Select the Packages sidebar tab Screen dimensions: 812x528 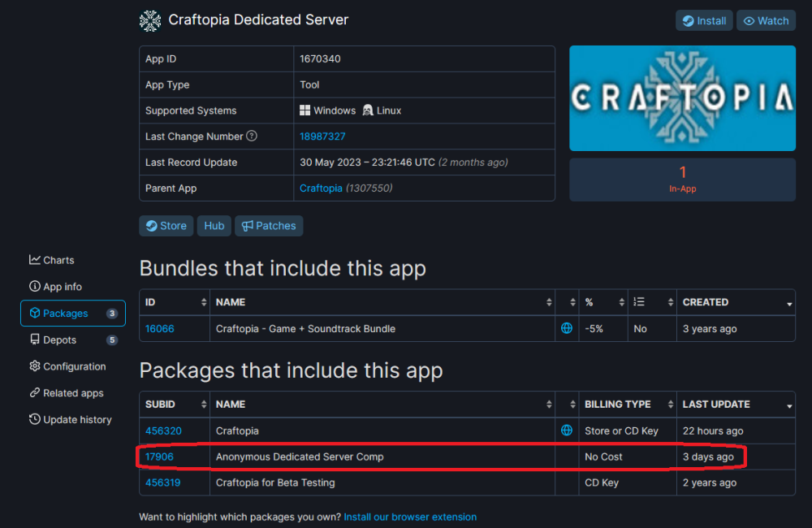coord(73,314)
